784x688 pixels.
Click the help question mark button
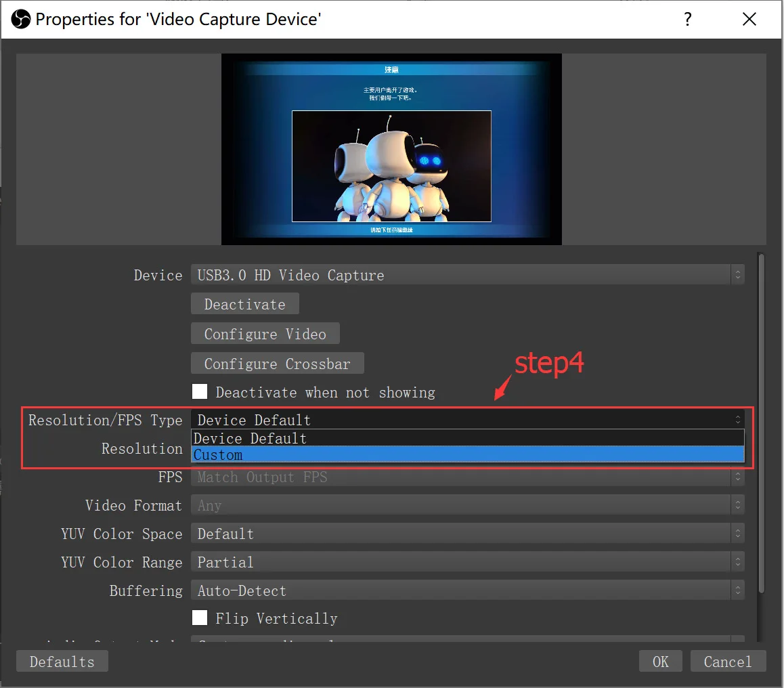[x=688, y=20]
